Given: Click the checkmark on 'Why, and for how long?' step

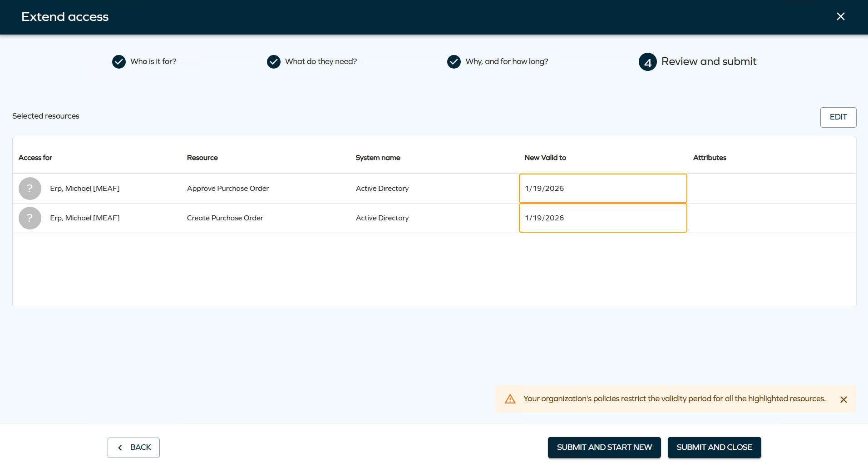Looking at the screenshot, I should coord(454,61).
